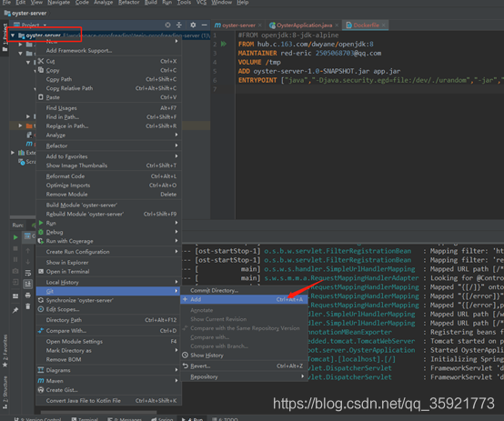
Task: Select Find Usages in context menu
Action: coord(108,107)
